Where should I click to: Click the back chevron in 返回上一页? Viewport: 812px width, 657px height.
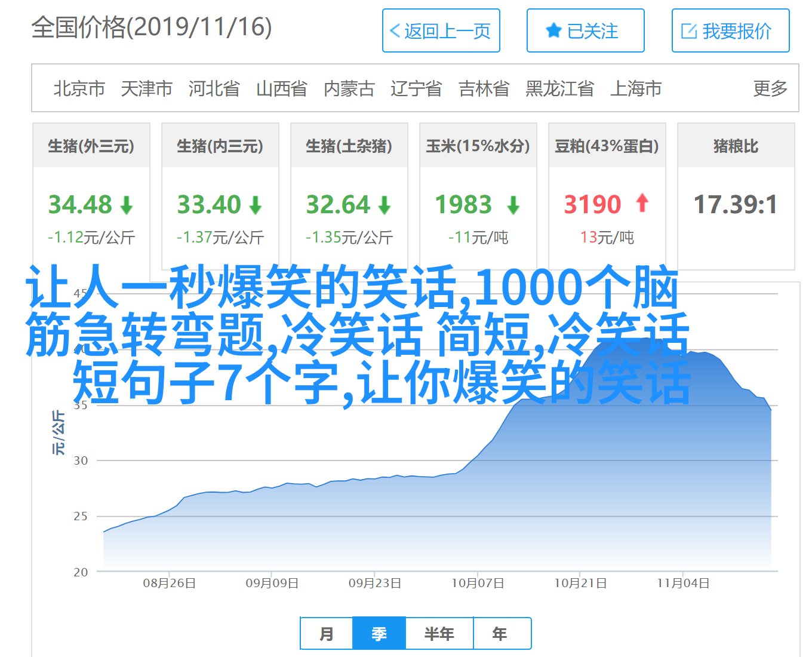tap(395, 31)
